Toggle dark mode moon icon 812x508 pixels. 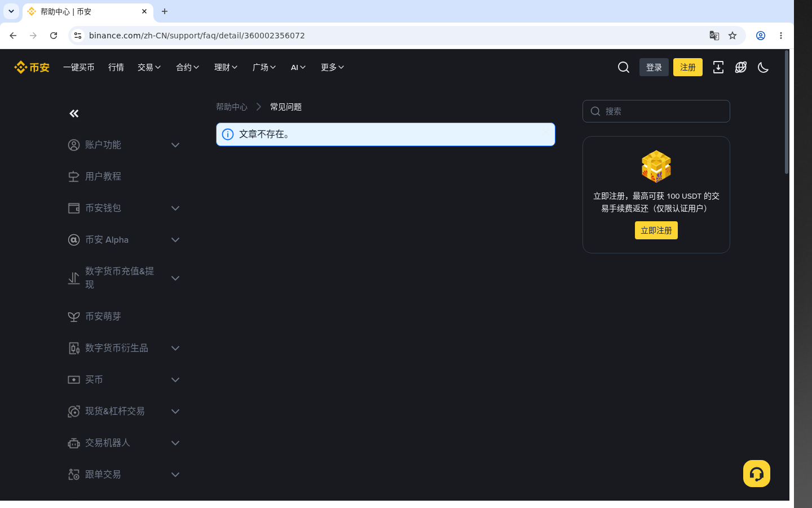pos(764,67)
